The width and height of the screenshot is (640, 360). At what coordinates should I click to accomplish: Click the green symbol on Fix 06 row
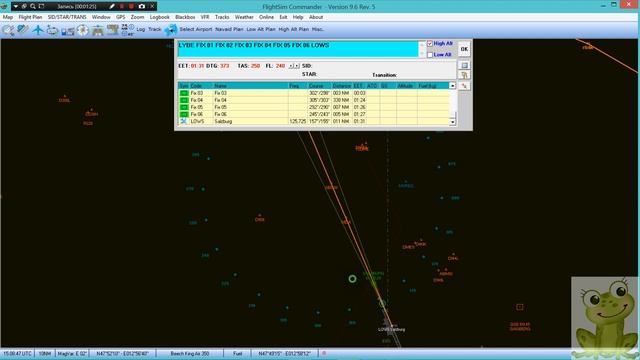point(184,114)
